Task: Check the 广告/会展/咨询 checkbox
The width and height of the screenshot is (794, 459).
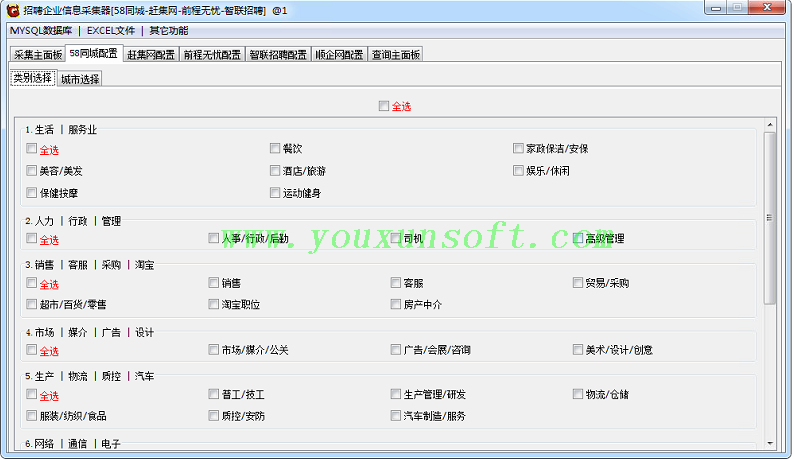Action: click(x=396, y=350)
